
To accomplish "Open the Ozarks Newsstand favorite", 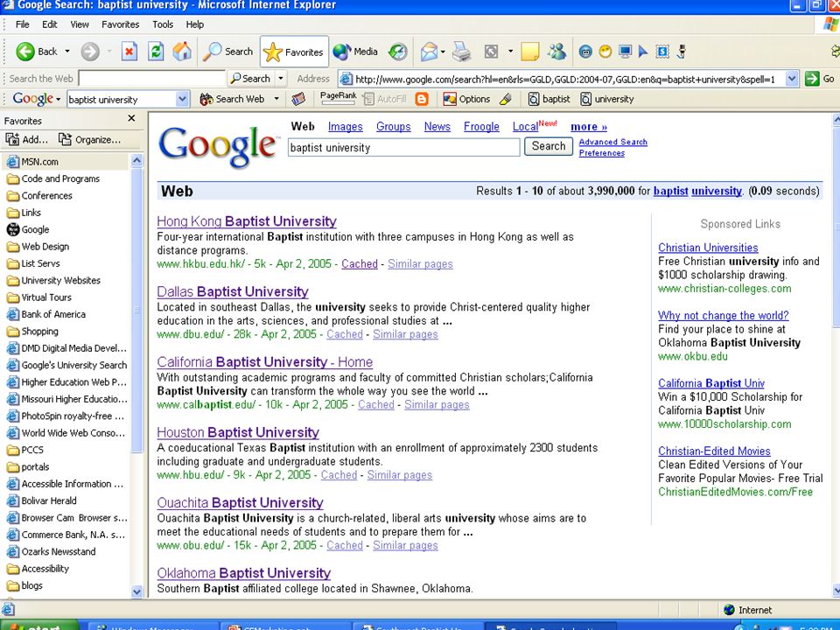I will tap(59, 551).
